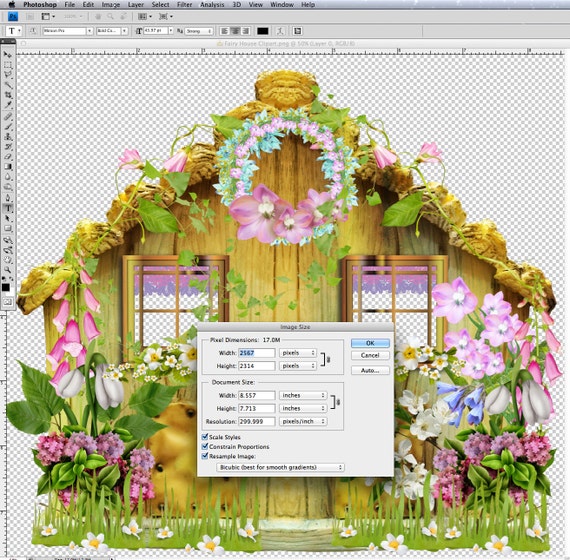Select the Move tool

(8, 55)
